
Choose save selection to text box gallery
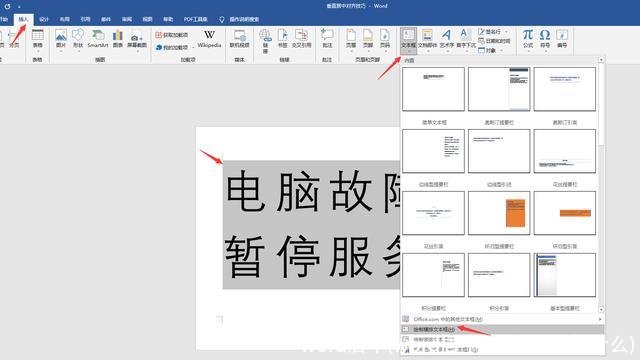503,349
